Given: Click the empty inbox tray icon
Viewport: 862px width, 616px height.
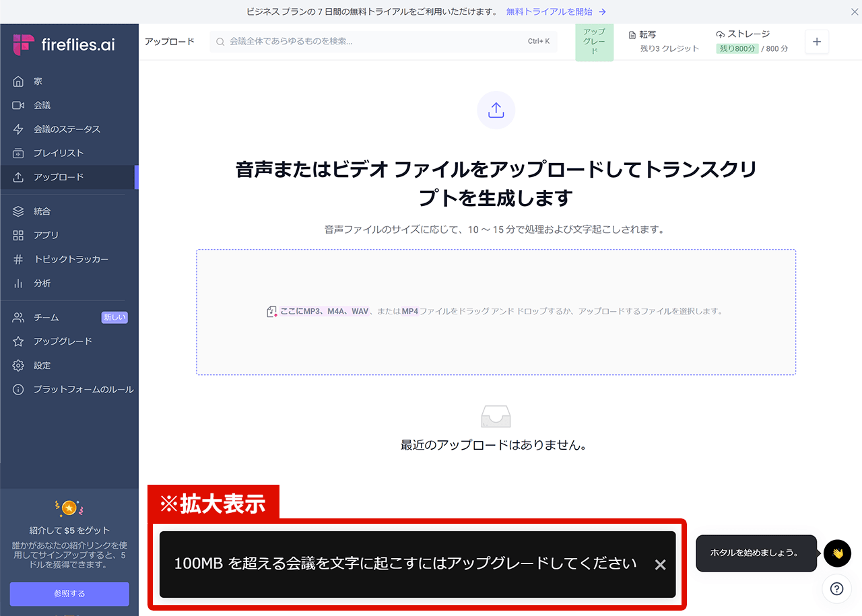Looking at the screenshot, I should coord(496,417).
